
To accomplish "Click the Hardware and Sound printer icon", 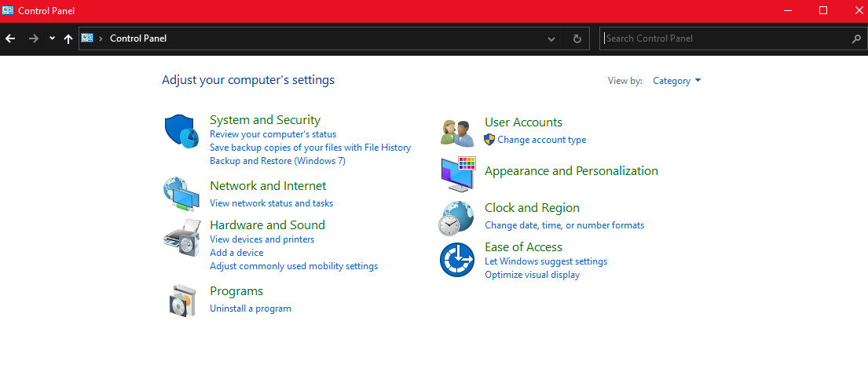I will (181, 235).
